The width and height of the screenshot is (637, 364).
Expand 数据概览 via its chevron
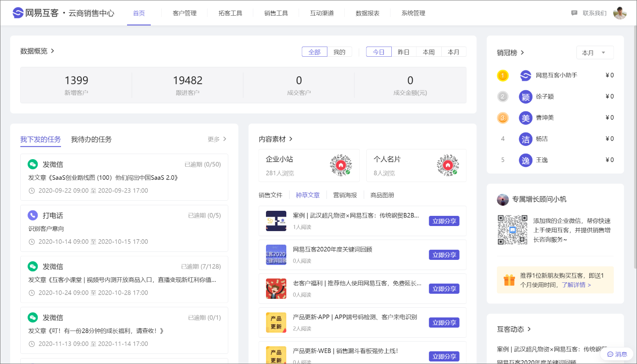tap(53, 51)
